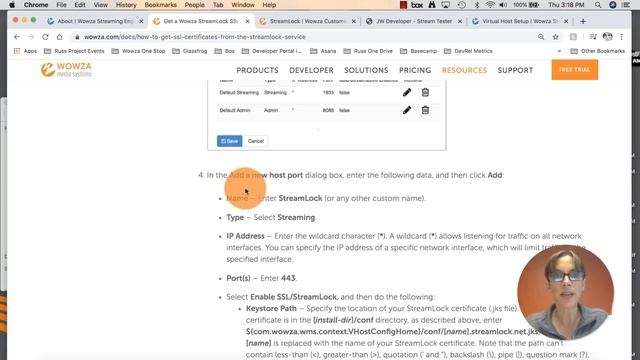This screenshot has width=640, height=360.
Task: Open the People menu
Action: click(194, 5)
